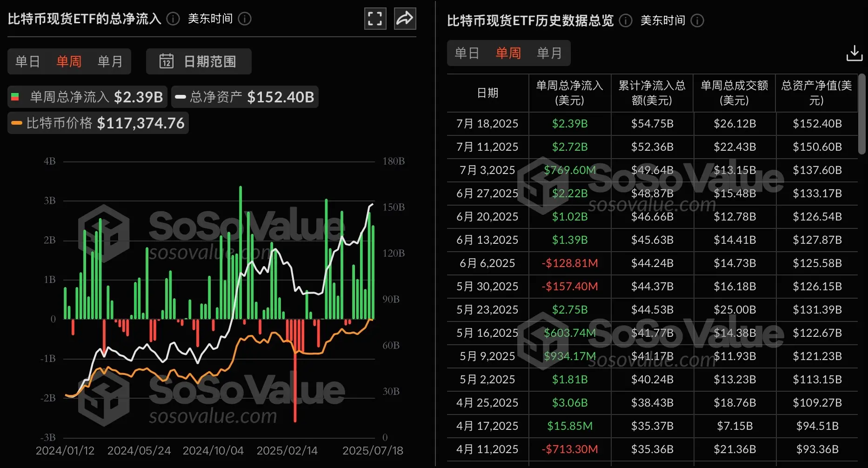
Task: Open the date range calendar picker
Action: pos(199,61)
